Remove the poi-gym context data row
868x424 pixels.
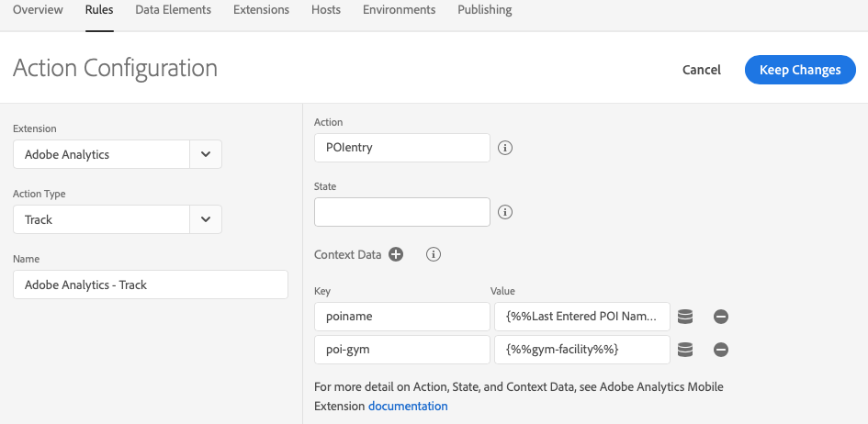tap(721, 350)
